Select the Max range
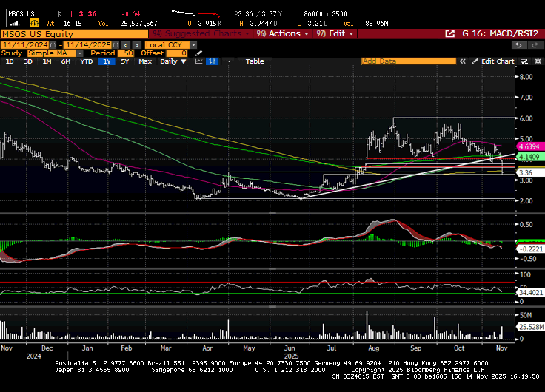This screenshot has height=392, width=545. [x=145, y=61]
